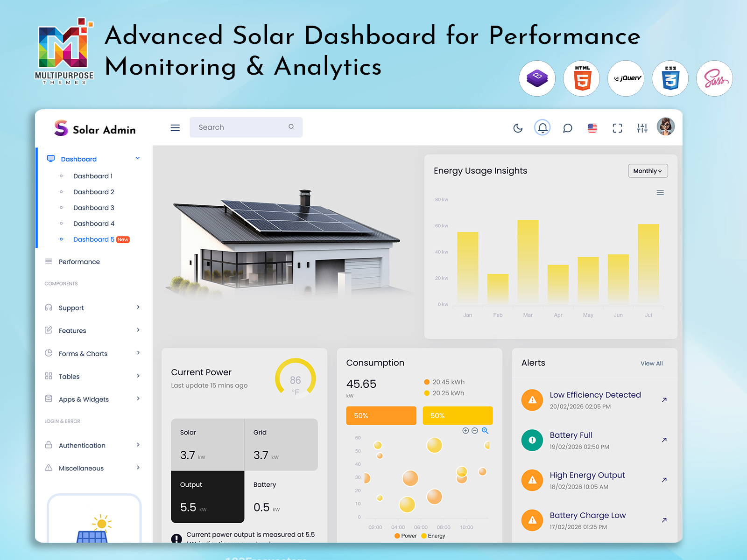Change language via US flag

592,128
